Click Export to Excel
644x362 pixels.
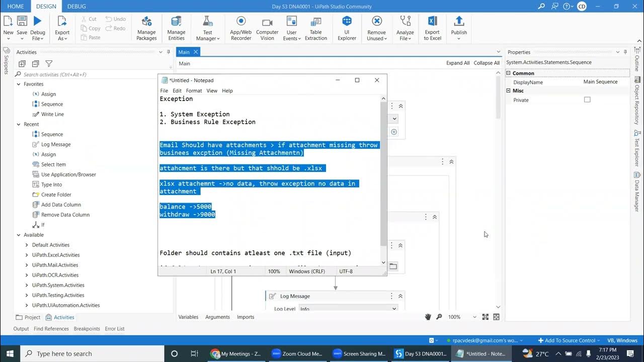(432, 28)
